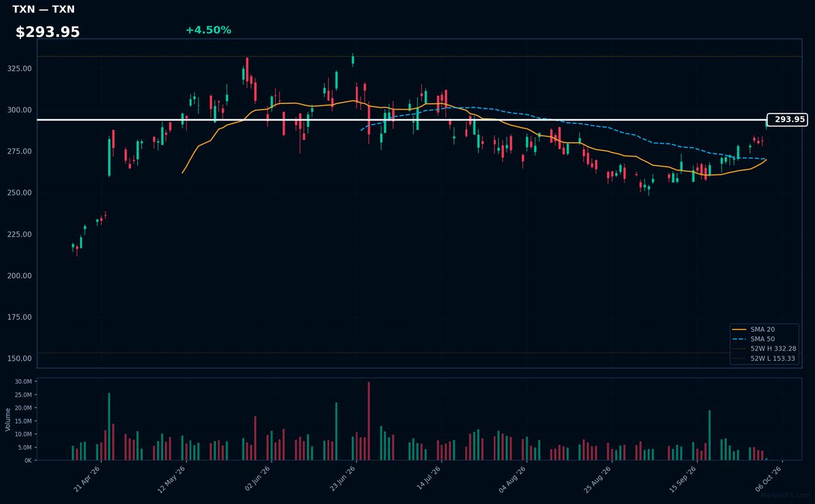815x504 pixels.
Task: Click the 25.0M volume axis label
Action: coord(23,395)
